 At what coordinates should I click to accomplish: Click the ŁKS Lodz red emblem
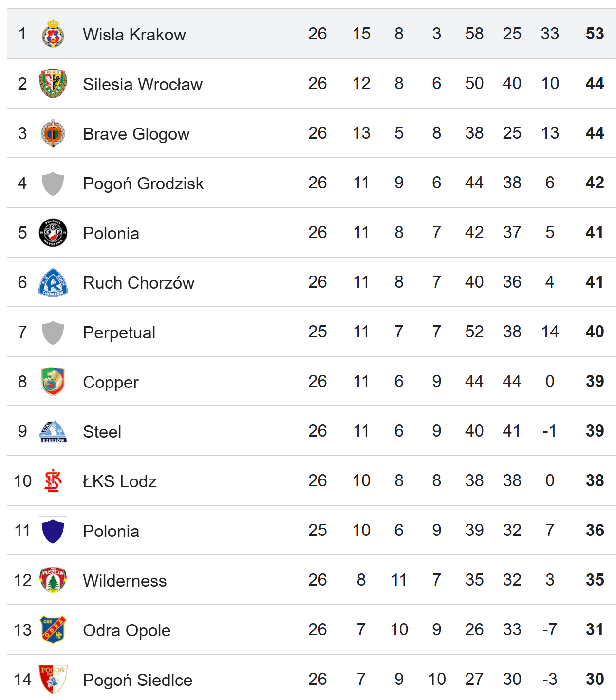[53, 480]
